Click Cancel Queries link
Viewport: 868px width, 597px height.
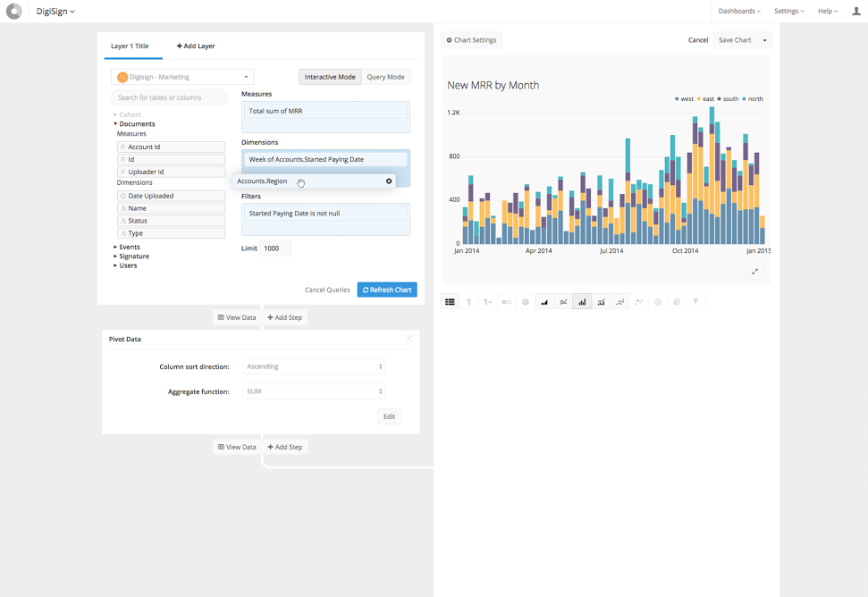(327, 290)
